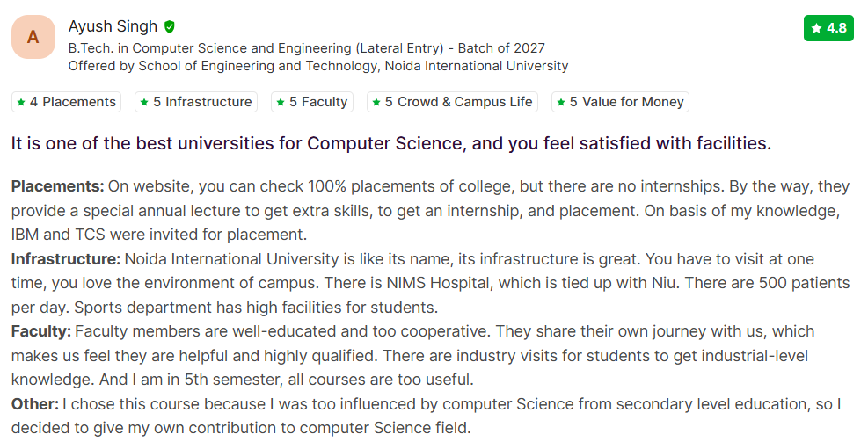Select the 5 Infrastructure rating chip

[196, 103]
